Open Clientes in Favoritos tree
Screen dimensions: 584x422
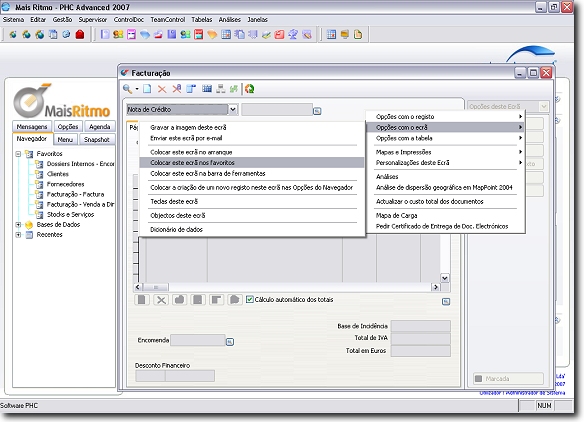(58, 174)
